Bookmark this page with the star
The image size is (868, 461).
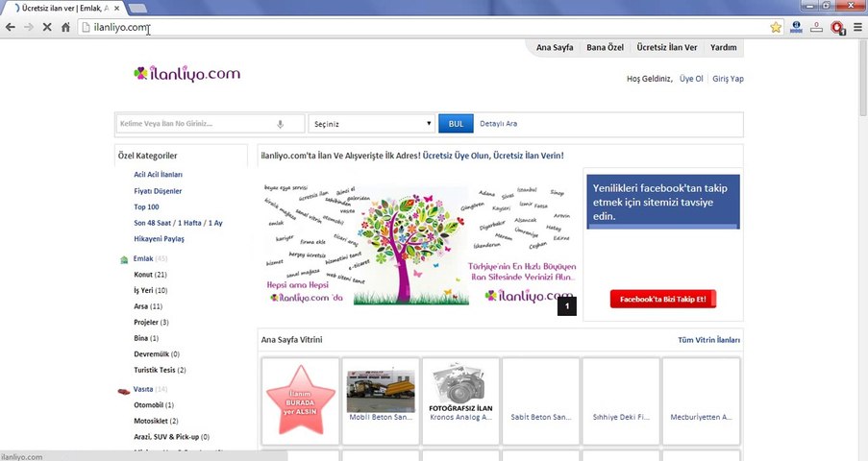(776, 27)
